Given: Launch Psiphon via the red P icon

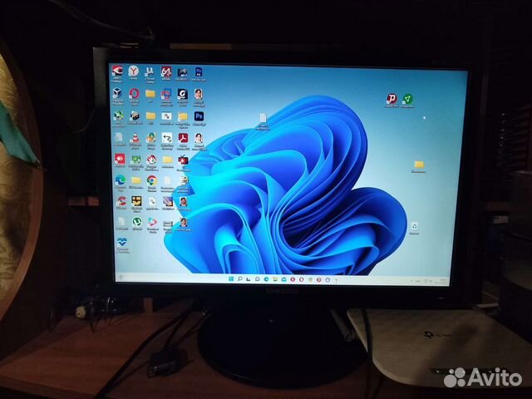Looking at the screenshot, I should pos(391,100).
